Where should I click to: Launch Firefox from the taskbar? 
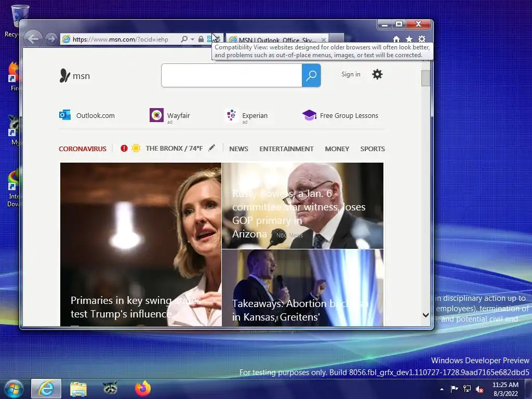[143, 388]
